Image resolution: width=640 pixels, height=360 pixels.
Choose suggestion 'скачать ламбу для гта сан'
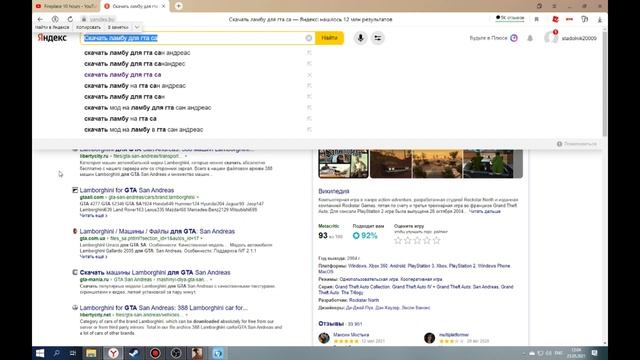point(124,97)
